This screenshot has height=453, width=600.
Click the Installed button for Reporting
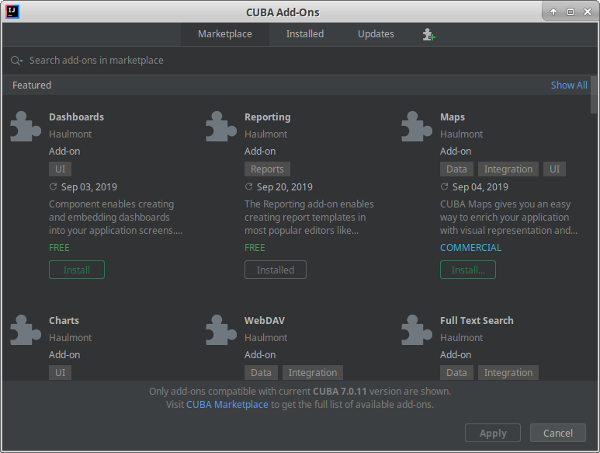[x=276, y=270]
